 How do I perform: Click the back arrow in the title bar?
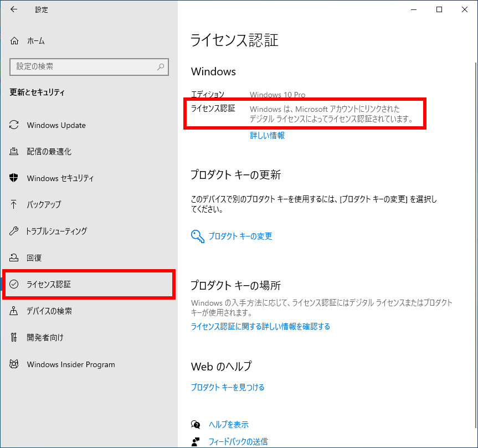14,9
